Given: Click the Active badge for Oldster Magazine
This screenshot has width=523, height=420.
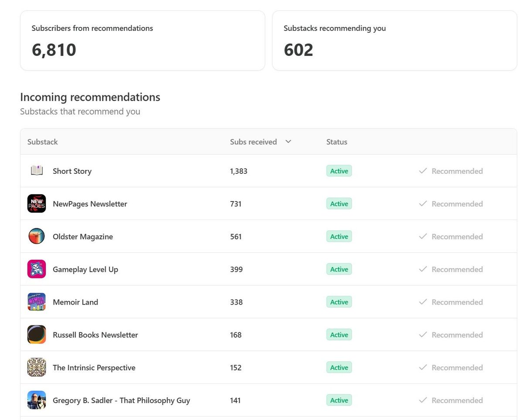Looking at the screenshot, I should tap(339, 236).
